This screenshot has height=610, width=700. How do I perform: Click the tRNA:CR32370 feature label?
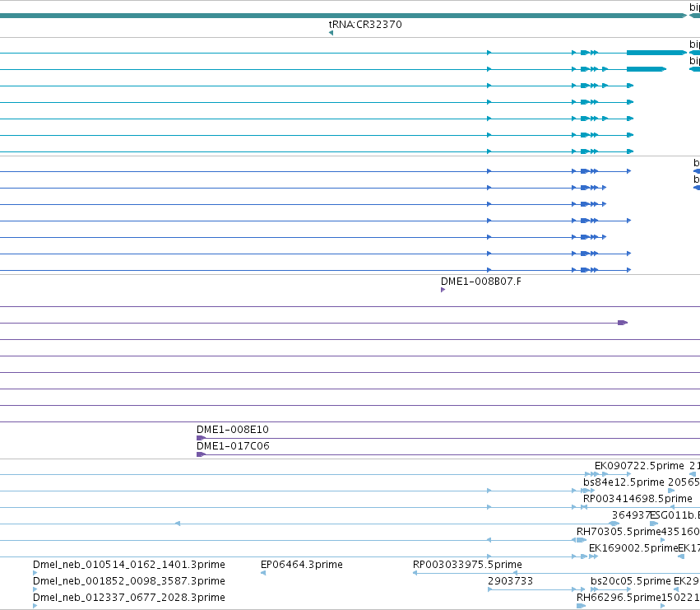pos(365,25)
